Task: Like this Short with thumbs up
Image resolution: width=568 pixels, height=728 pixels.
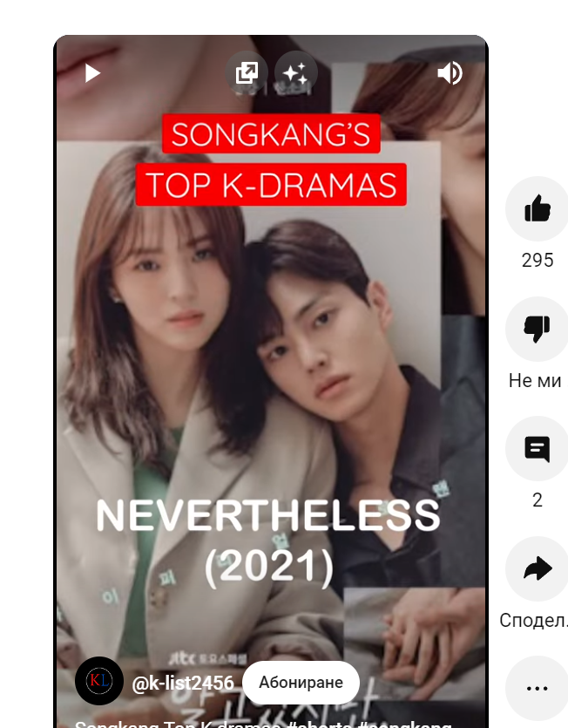Action: (537, 209)
